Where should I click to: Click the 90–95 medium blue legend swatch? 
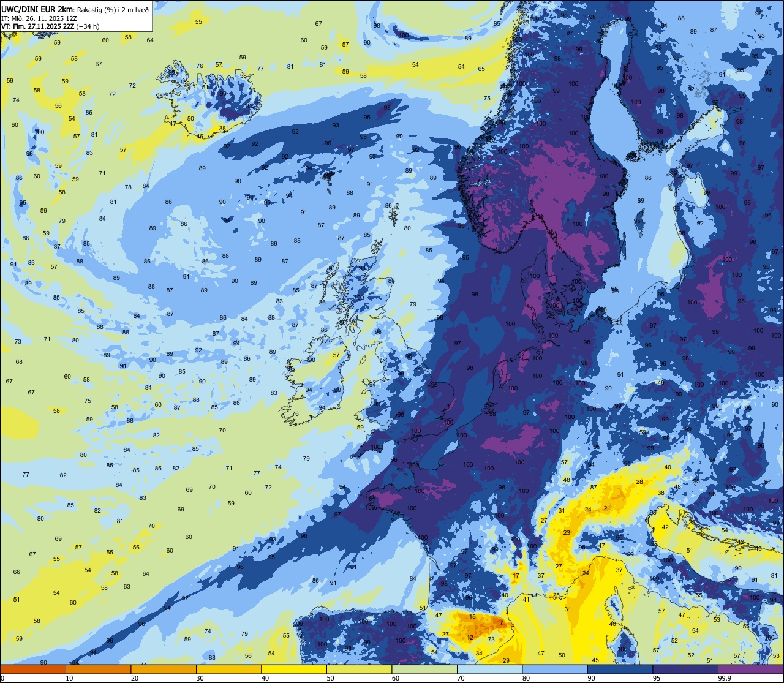click(620, 669)
